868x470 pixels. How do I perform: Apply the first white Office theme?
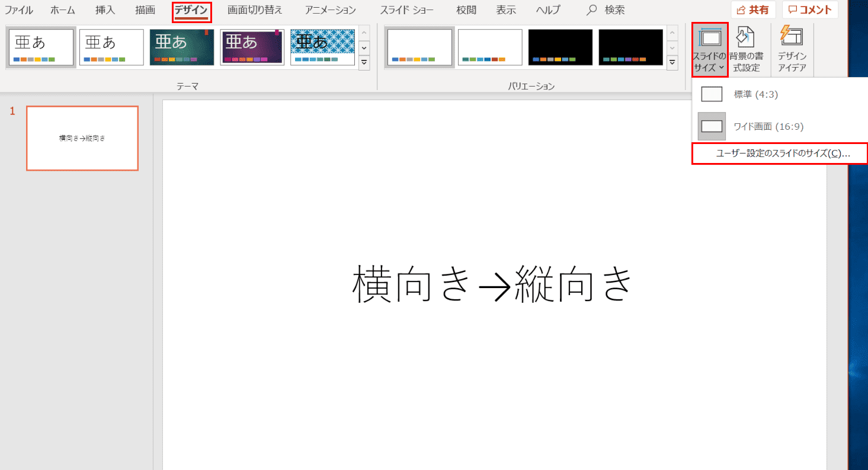coord(41,47)
